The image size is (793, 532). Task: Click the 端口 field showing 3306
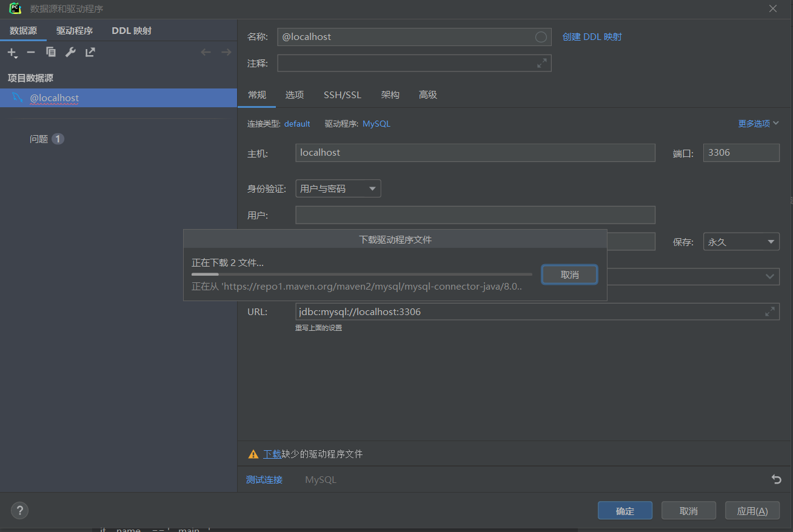(741, 153)
